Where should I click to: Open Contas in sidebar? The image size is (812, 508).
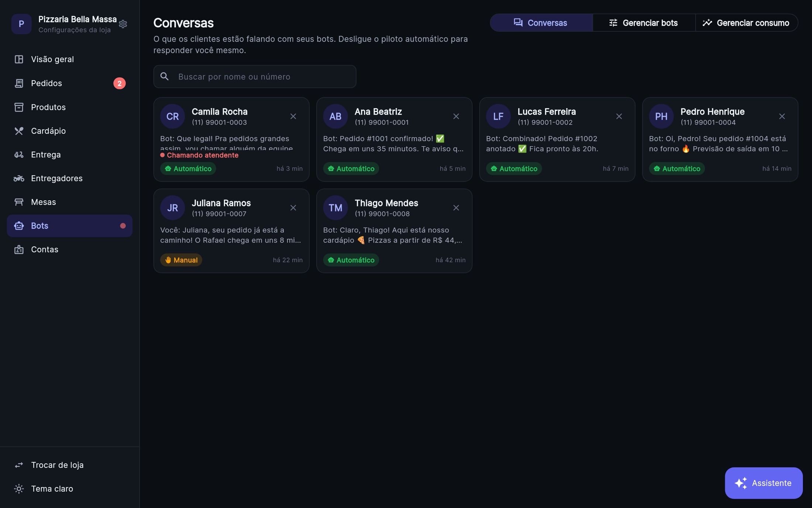tap(69, 249)
